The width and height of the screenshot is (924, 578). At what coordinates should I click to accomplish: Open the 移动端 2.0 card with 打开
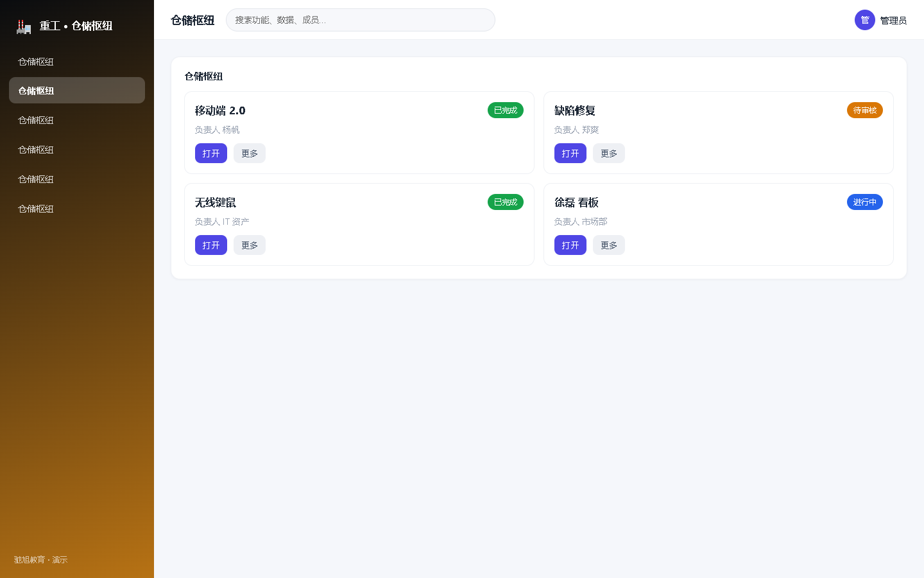211,153
